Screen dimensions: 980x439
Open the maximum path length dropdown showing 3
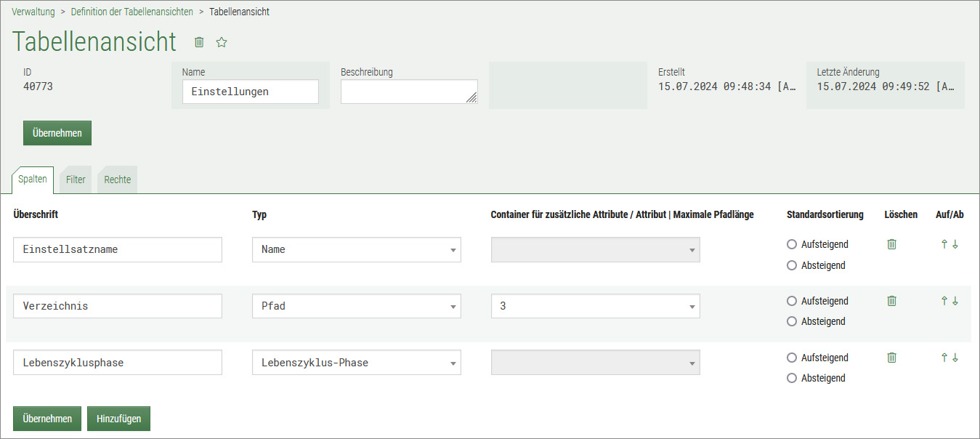595,306
